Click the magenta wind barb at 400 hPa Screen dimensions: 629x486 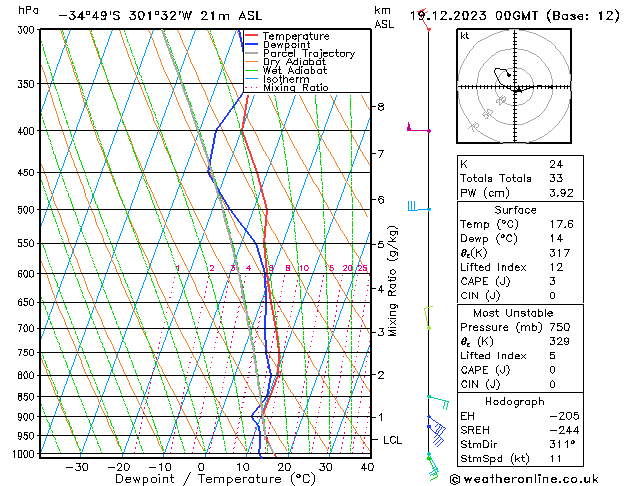(418, 128)
